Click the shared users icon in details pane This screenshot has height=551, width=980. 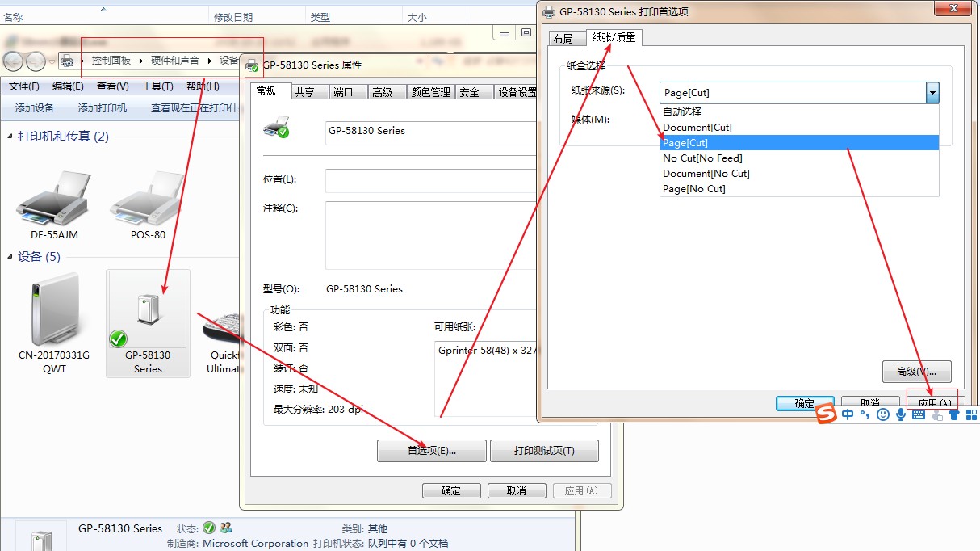226,528
